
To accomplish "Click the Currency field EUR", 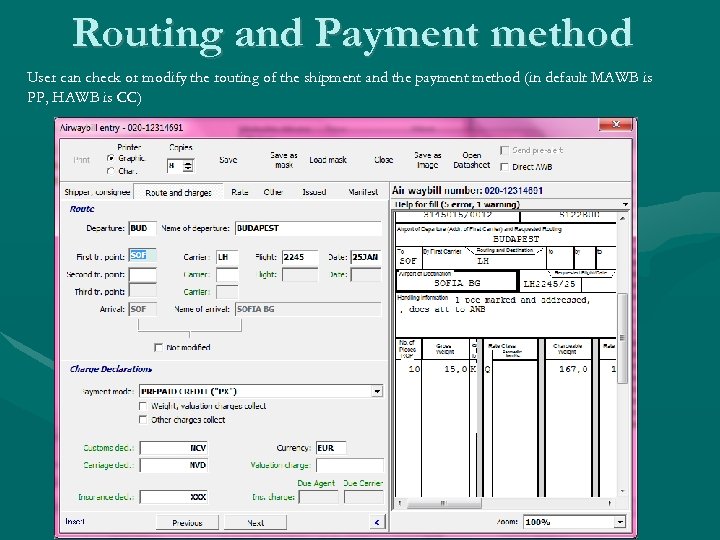I will tap(331, 448).
